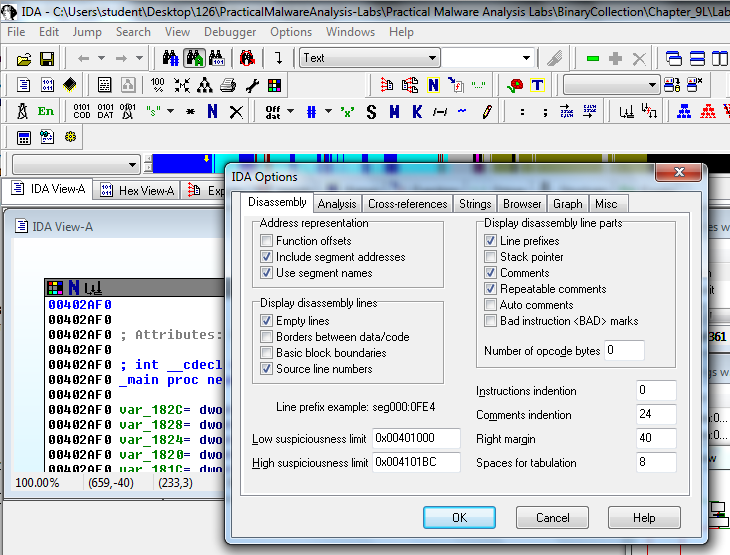Open file with the folder icon

tap(24, 59)
